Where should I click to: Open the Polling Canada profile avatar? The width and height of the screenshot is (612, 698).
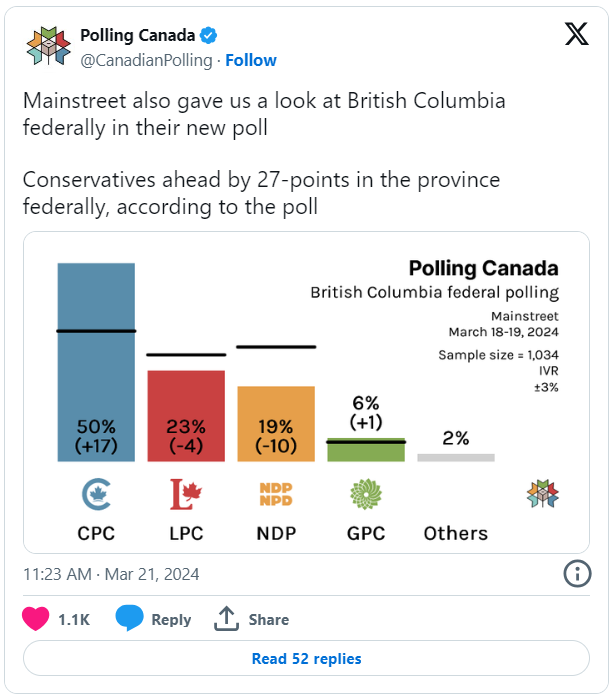point(49,46)
